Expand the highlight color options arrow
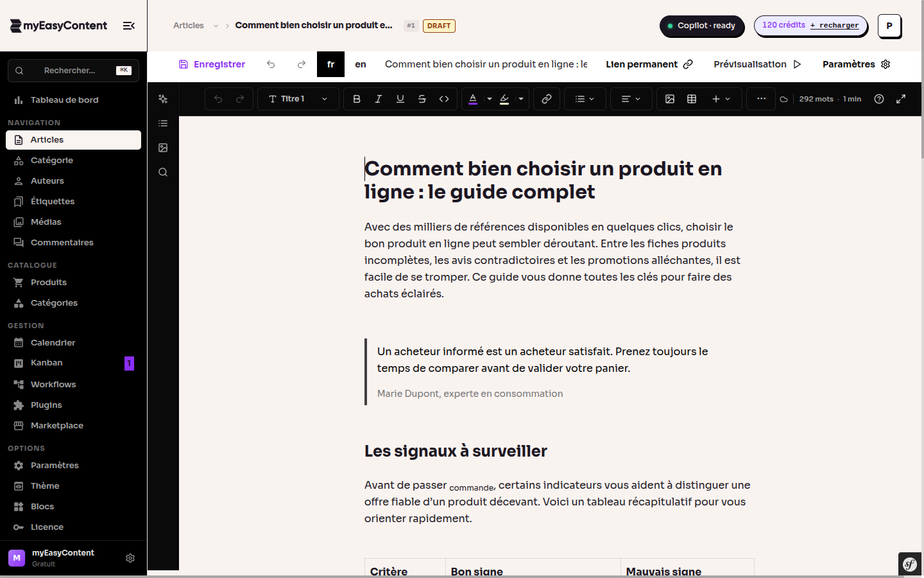The width and height of the screenshot is (924, 578). tap(521, 99)
